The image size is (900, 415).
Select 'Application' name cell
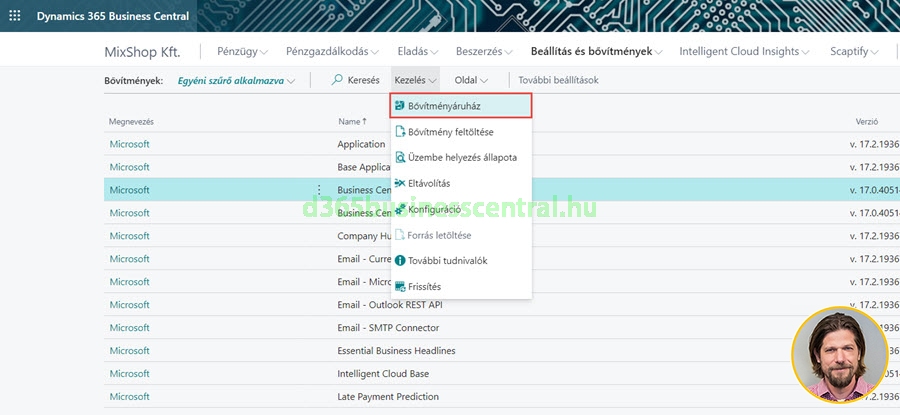tap(361, 144)
